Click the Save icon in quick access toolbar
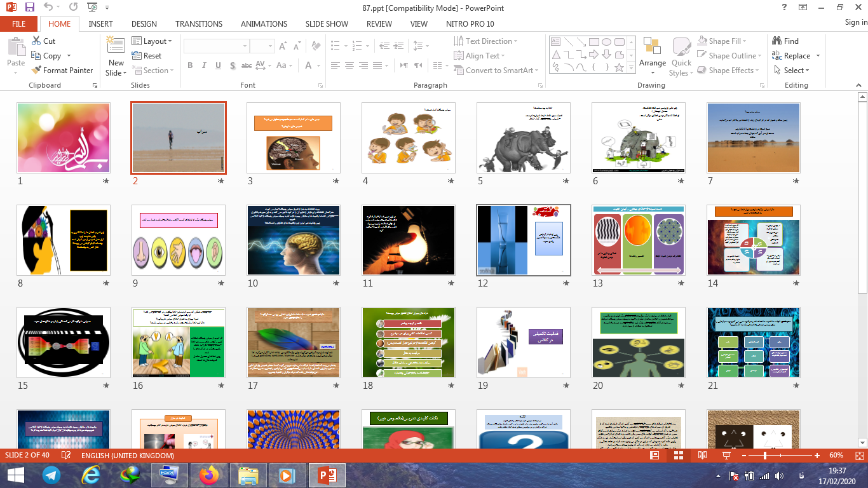868x488 pixels. click(29, 8)
